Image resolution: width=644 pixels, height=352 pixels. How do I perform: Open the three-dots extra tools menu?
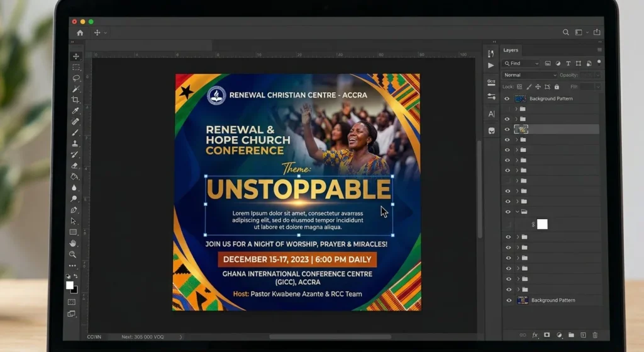[72, 266]
